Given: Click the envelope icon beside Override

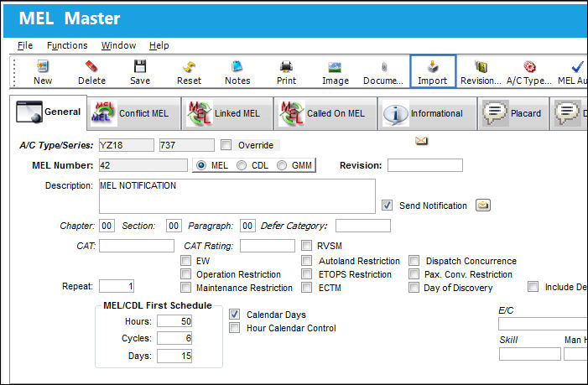Looking at the screenshot, I should pos(422,141).
